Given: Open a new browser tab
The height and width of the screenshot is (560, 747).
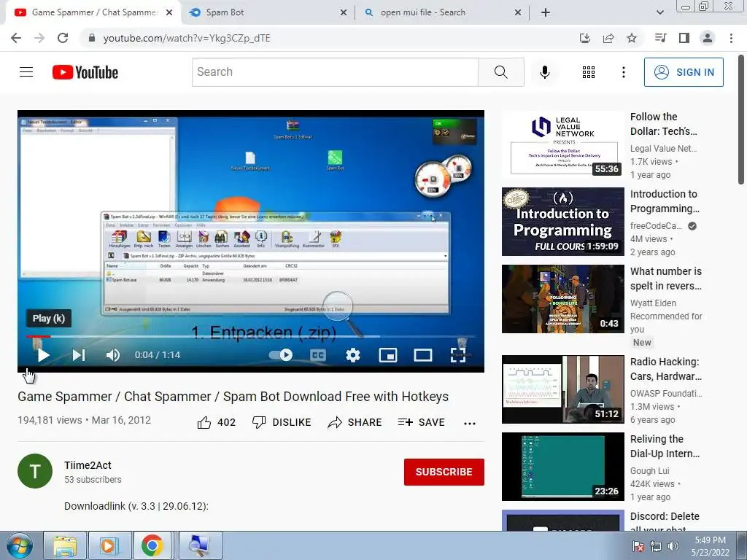Looking at the screenshot, I should click(x=546, y=13).
